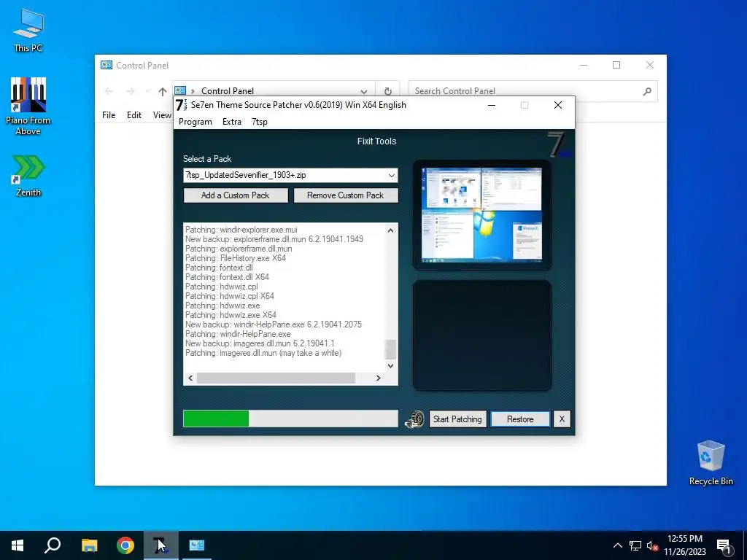Show hidden tray icons chevron
Screen dimensions: 747x560
[x=617, y=545]
